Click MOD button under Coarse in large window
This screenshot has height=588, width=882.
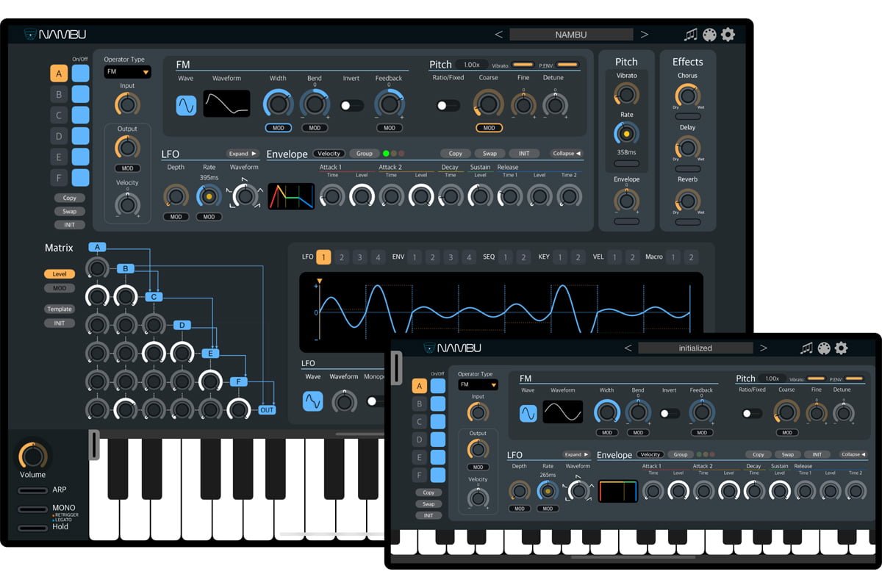click(488, 128)
